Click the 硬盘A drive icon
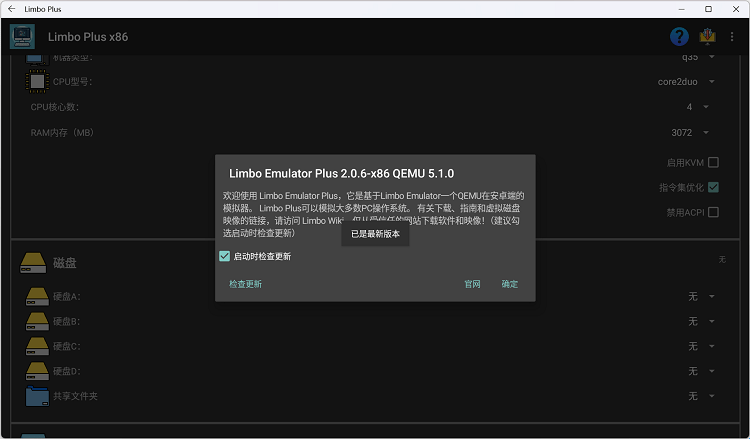Screen dimensions: 750x439 coord(37,296)
